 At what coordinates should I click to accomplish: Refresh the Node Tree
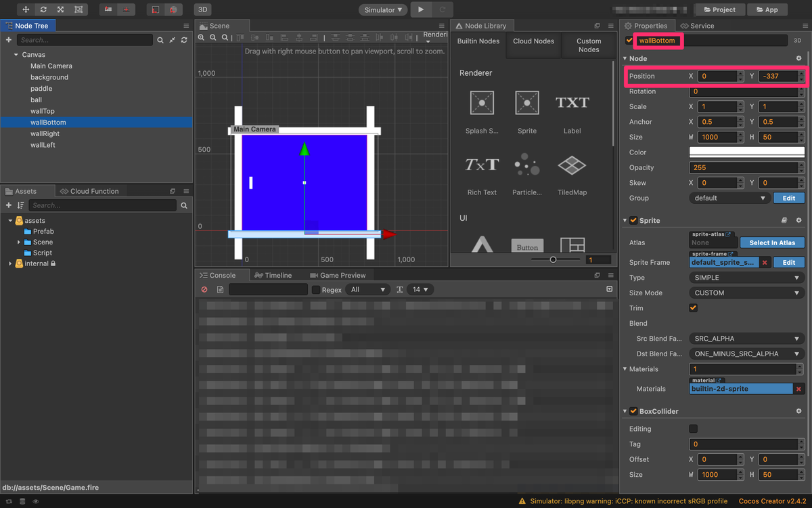tap(184, 41)
